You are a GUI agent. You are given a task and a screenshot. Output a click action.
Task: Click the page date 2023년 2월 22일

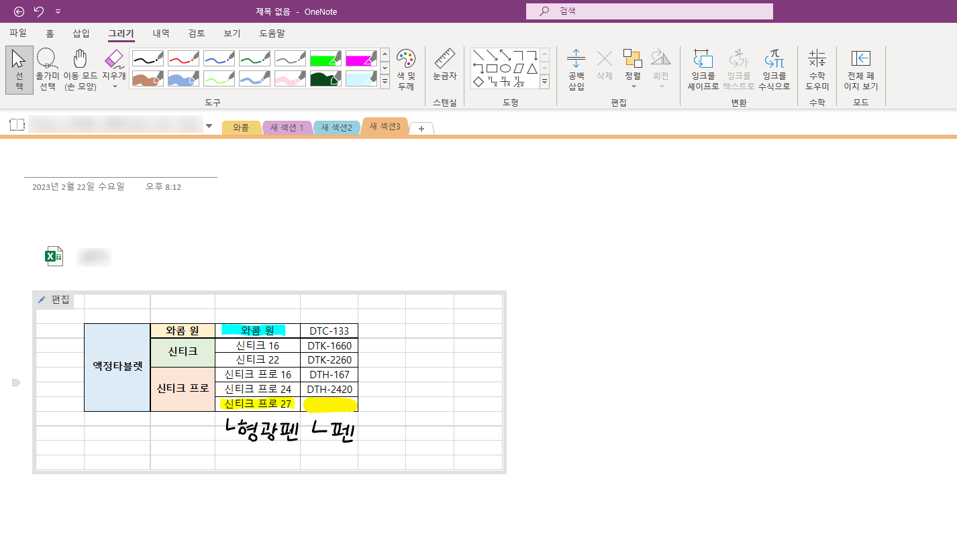78,186
